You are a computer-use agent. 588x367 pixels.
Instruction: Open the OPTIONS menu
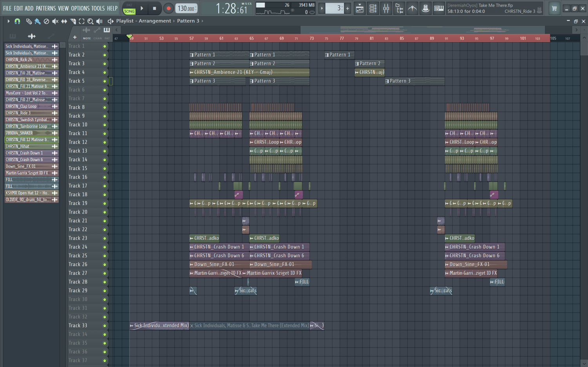tap(80, 8)
